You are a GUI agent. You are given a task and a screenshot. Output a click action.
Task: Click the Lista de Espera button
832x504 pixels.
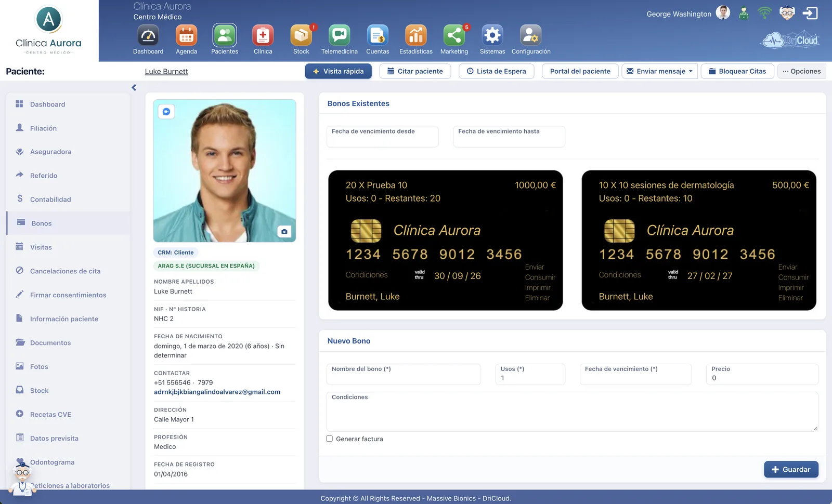tap(497, 71)
